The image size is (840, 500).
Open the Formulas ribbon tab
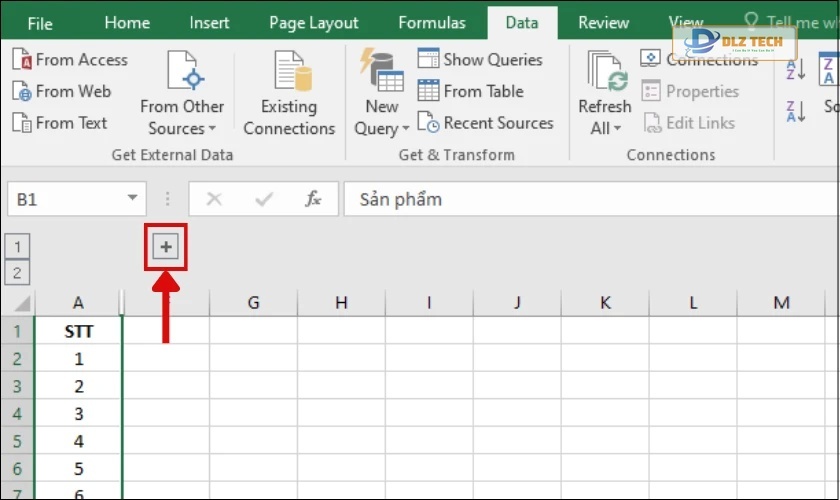tap(431, 22)
